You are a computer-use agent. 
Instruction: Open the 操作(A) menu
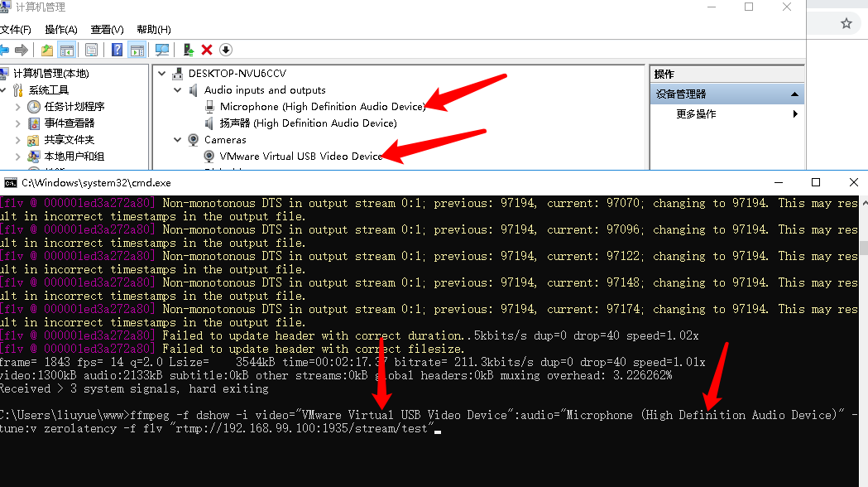coord(60,28)
